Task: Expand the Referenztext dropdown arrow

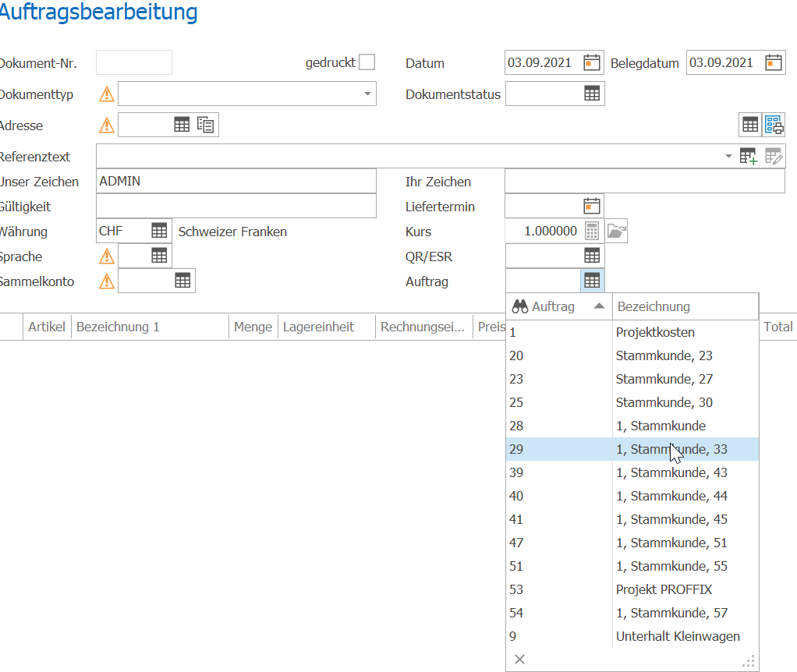Action: coord(728,156)
